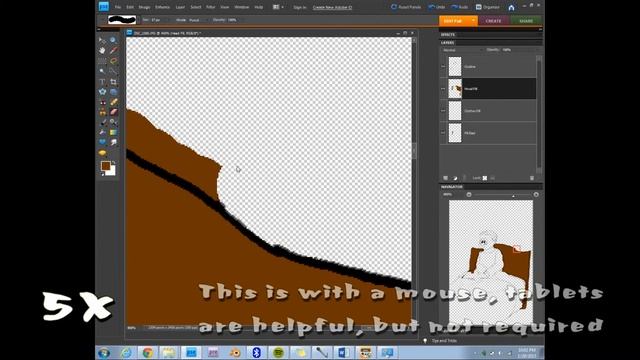
Task: Collapse the Navigator panel header
Action: (x=491, y=187)
